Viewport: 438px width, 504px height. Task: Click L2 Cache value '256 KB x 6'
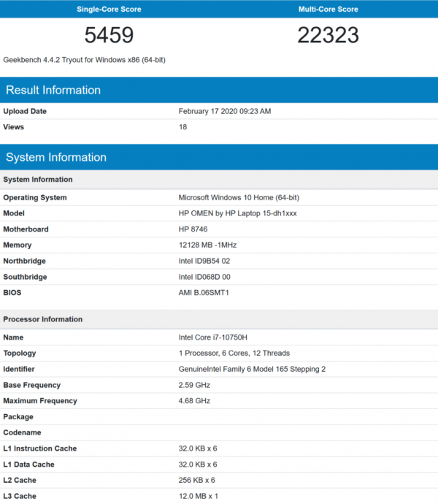click(196, 480)
